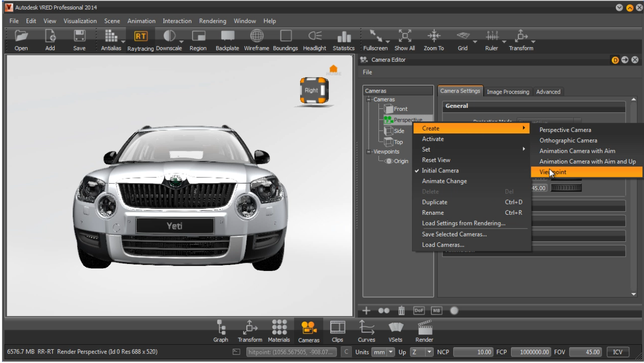Click the trash icon in the Camera Editor

[402, 310]
